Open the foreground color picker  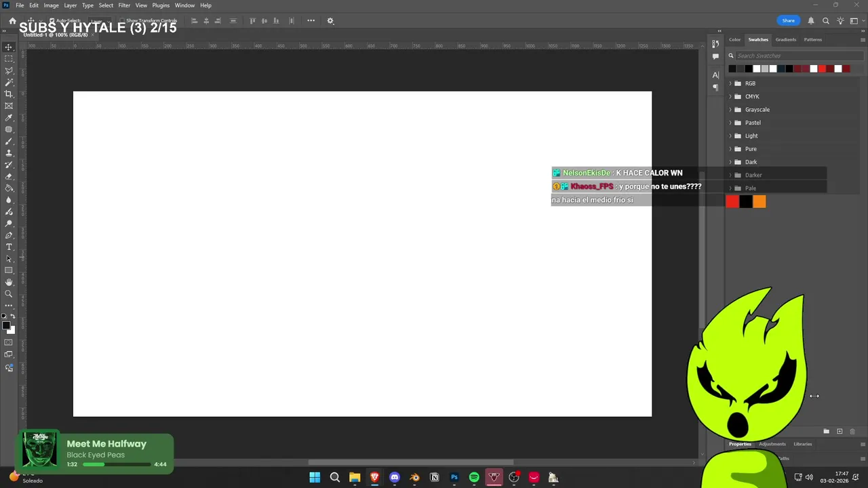5,326
